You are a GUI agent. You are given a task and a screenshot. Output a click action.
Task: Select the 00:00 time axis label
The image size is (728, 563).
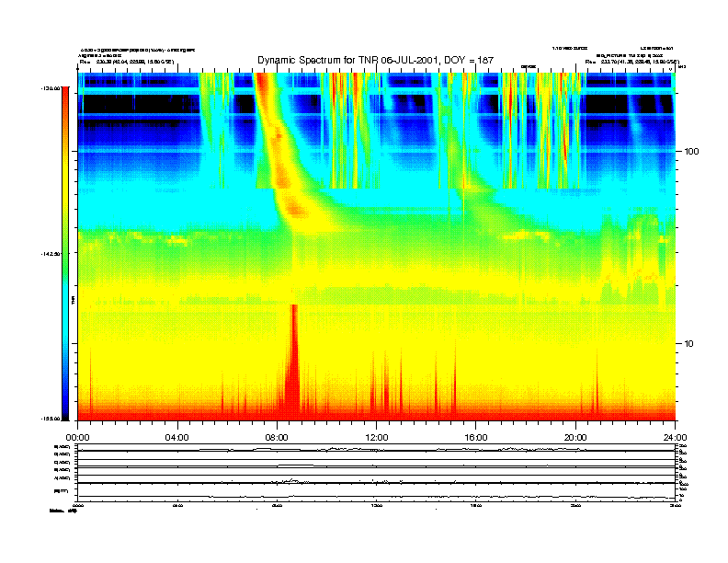(77, 438)
